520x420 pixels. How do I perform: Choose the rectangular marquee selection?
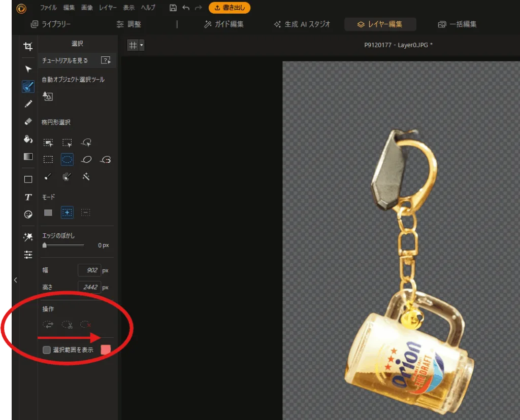48,160
